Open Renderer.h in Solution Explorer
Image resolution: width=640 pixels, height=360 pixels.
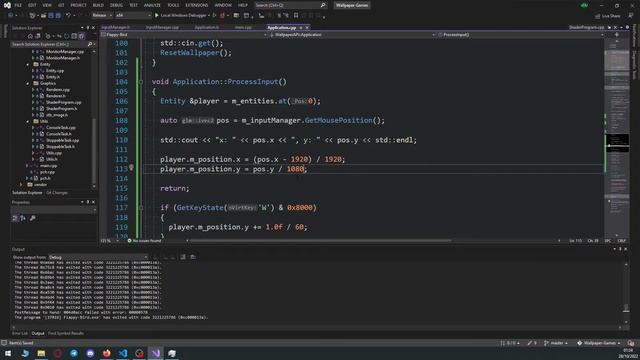pos(56,96)
